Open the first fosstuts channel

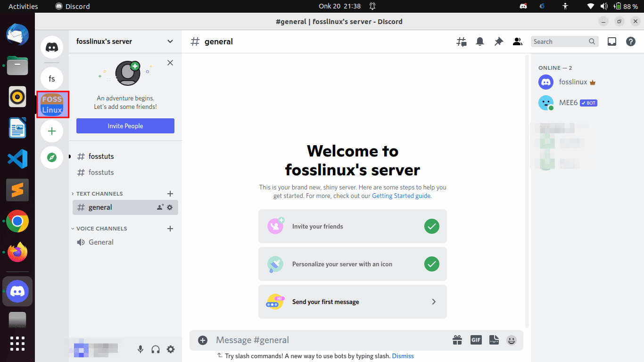125,156
